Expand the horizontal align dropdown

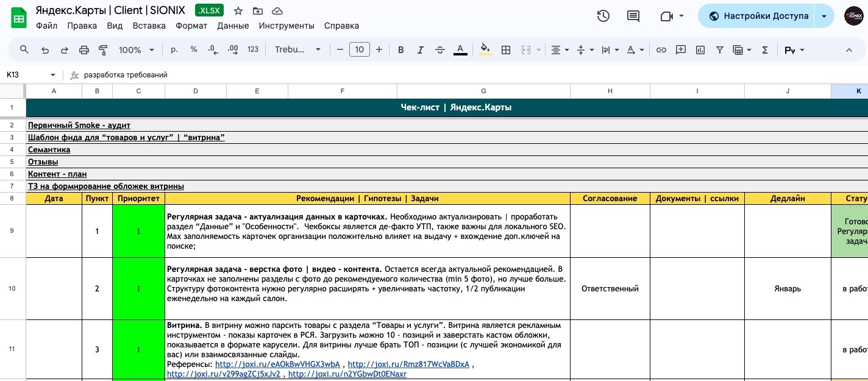560,50
